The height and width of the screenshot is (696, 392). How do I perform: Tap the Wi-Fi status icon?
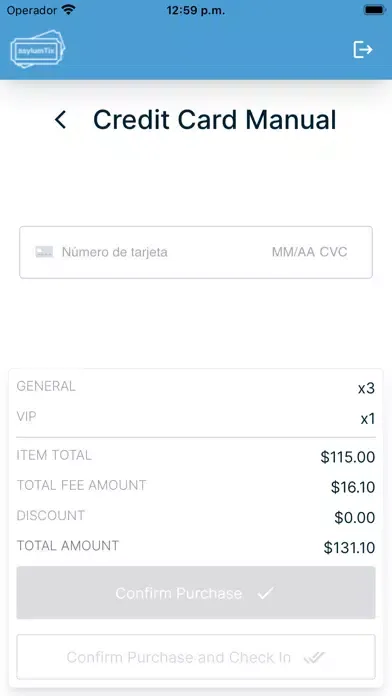point(68,10)
